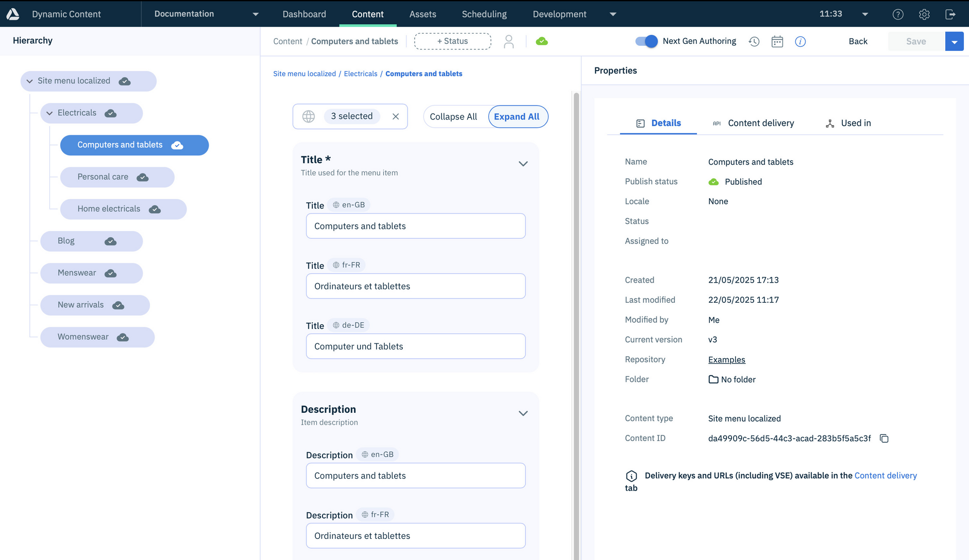
Task: Click the folder icon beside No folder
Action: (713, 379)
